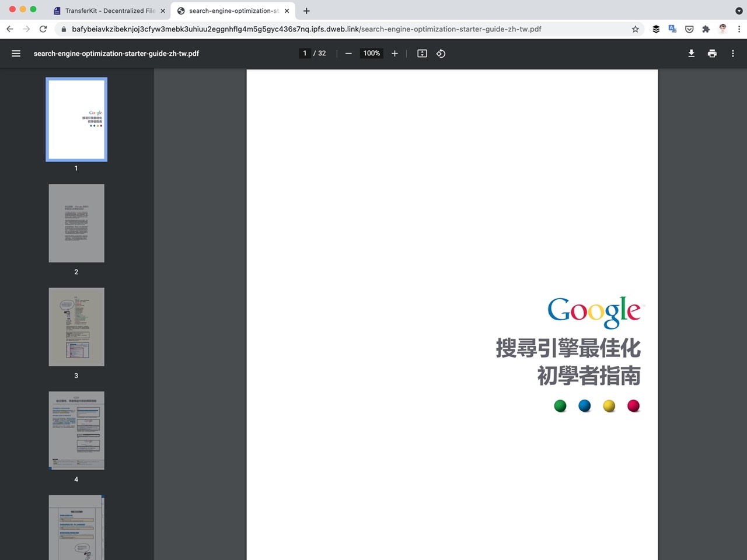Bookmark this page with the star icon

click(x=636, y=29)
